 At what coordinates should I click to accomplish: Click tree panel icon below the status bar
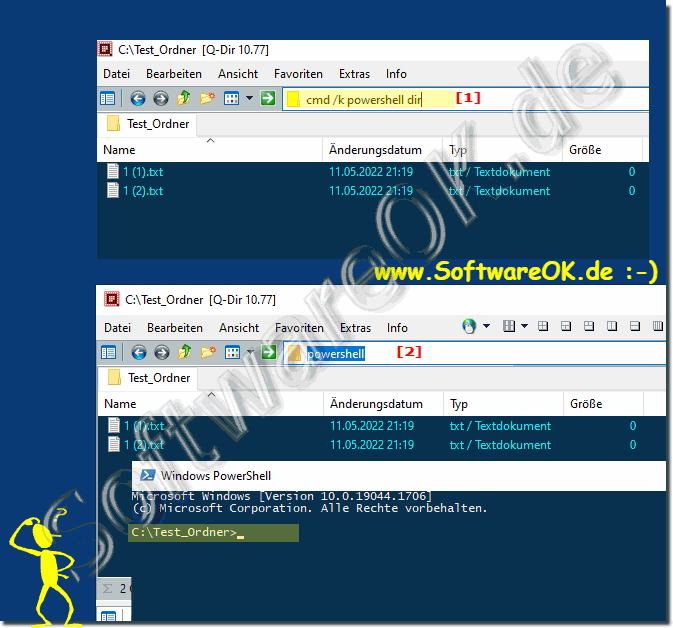(108, 617)
